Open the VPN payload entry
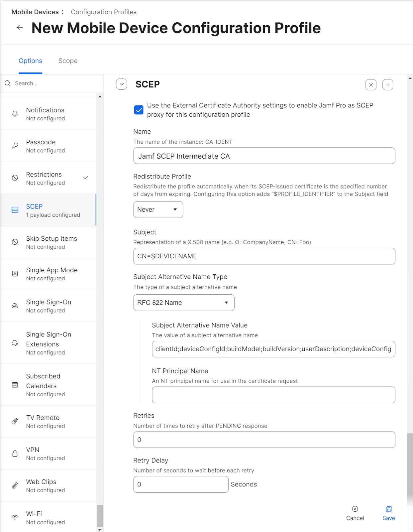 point(49,454)
